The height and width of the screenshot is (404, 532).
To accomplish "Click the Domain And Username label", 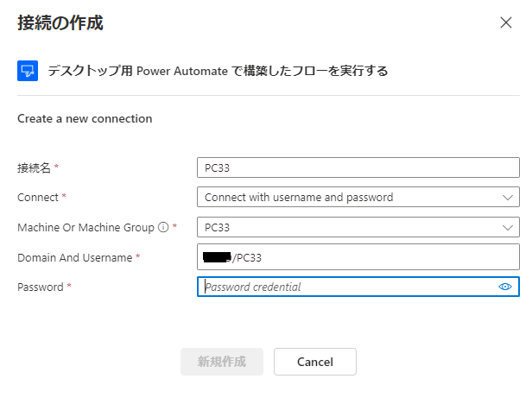I will pyautogui.click(x=74, y=257).
